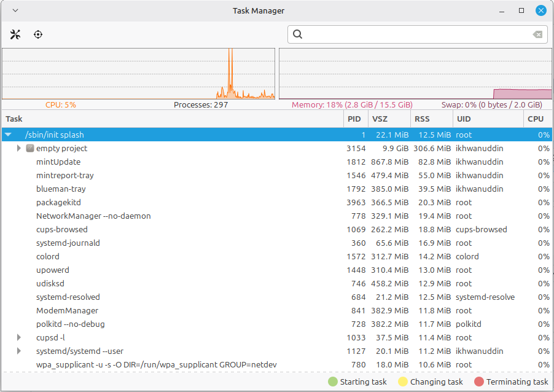Sort by the Task column header

[173, 119]
